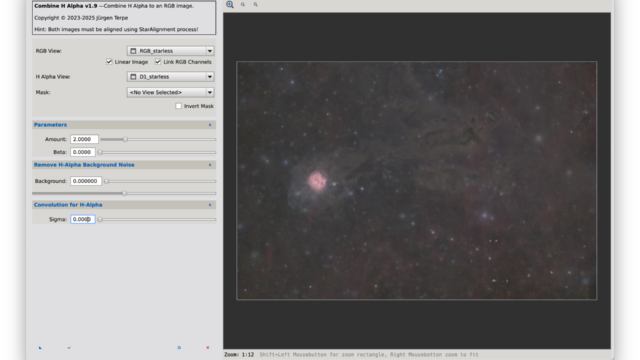Viewport: 640px width, 360px height.
Task: Click the red X cancel icon
Action: [208, 348]
